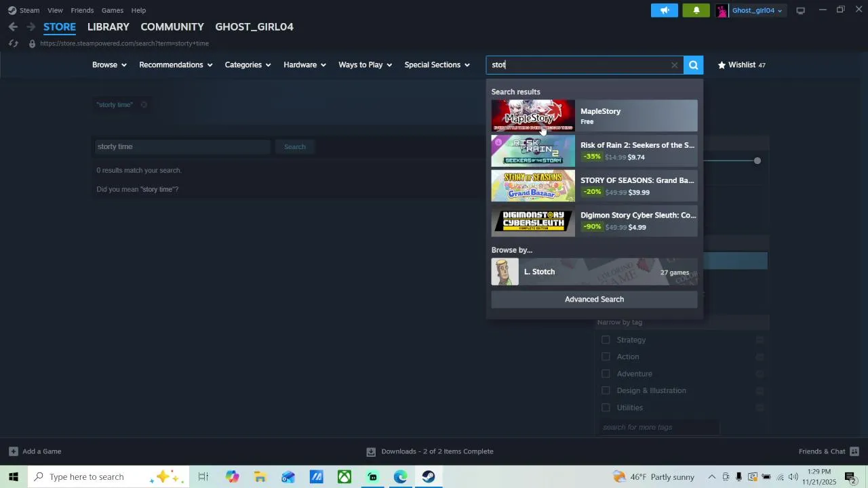The width and height of the screenshot is (868, 488).
Task: Expand the Recommendations dropdown
Action: [176, 65]
